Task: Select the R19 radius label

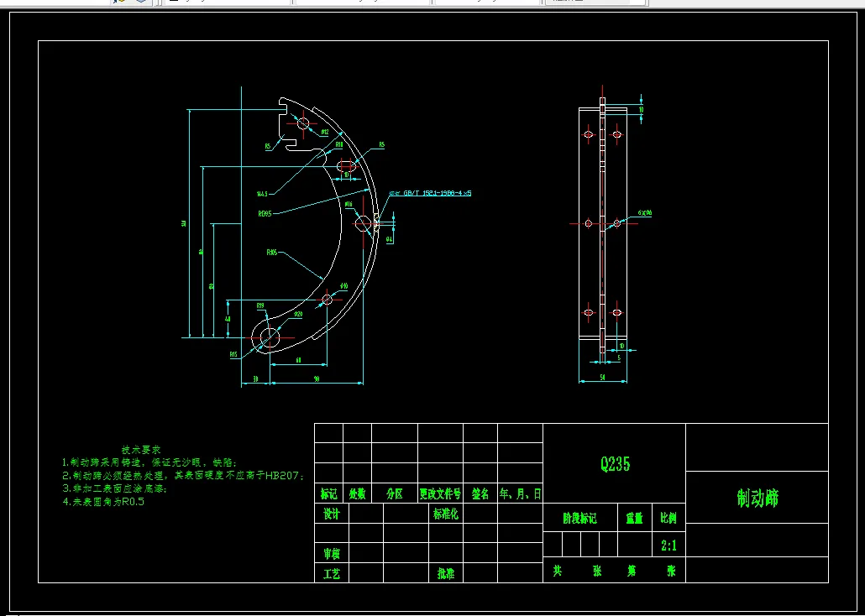Action: (260, 305)
